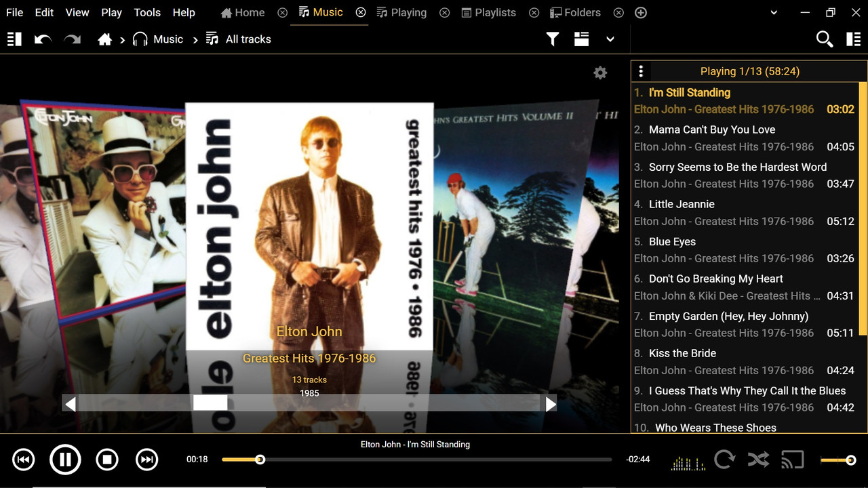Click the Cast to device icon
868x488 pixels.
click(x=792, y=459)
